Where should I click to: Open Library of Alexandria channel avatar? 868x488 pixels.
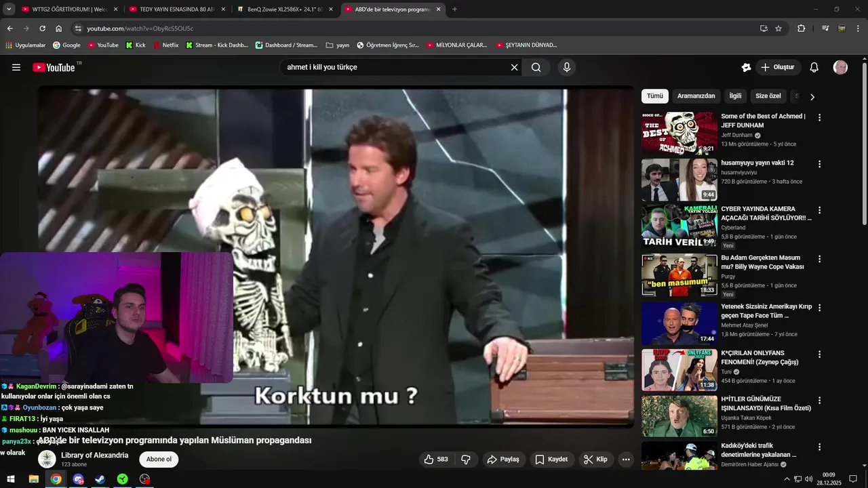tap(47, 460)
